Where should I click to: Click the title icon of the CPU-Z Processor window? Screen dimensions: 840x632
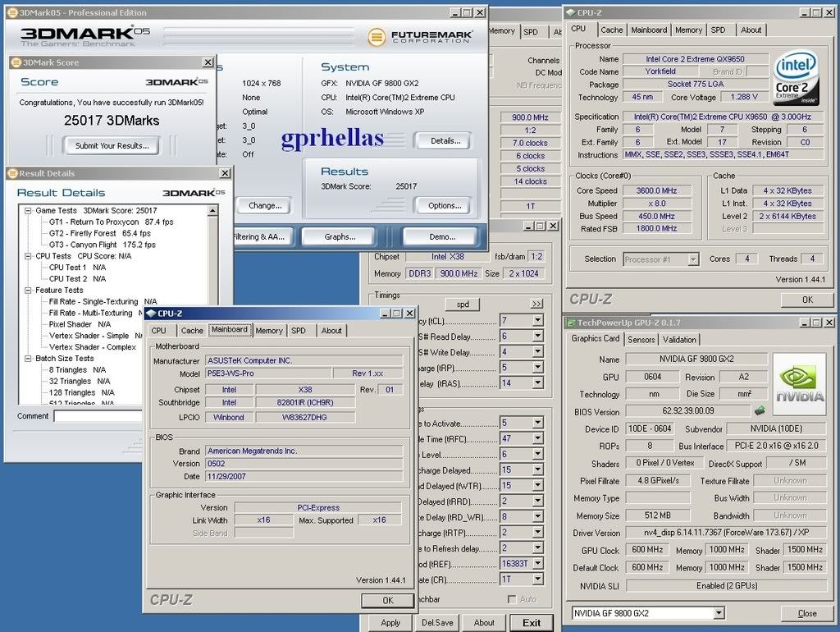click(x=571, y=12)
